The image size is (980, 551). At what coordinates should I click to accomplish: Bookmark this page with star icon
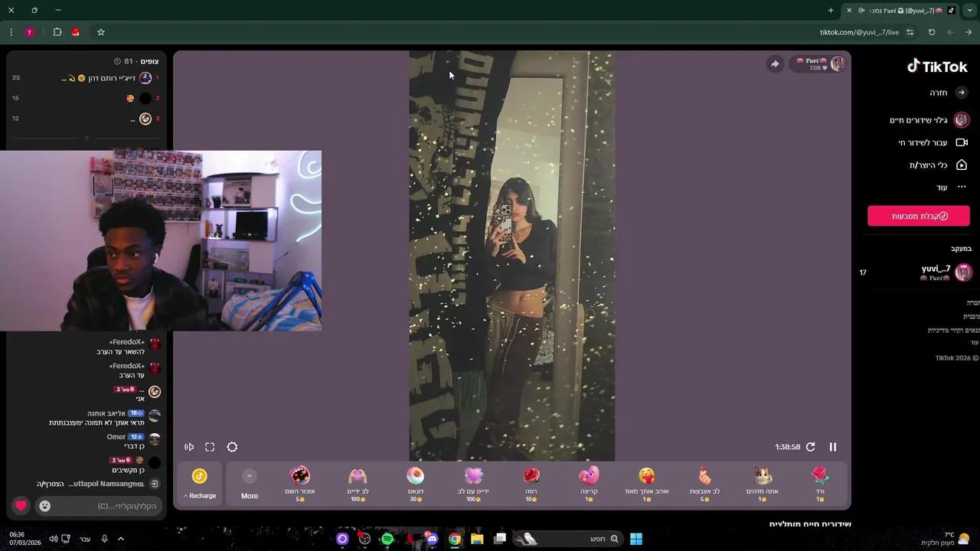[x=100, y=32]
